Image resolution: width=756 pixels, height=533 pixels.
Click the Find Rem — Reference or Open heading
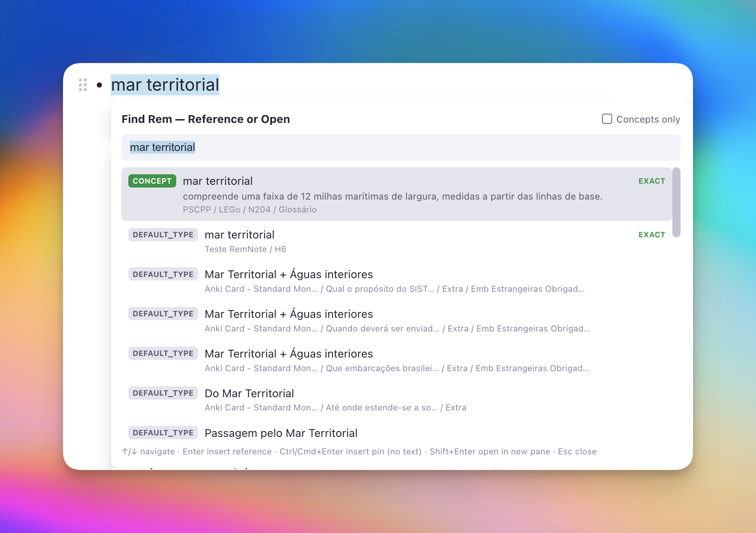tap(206, 119)
